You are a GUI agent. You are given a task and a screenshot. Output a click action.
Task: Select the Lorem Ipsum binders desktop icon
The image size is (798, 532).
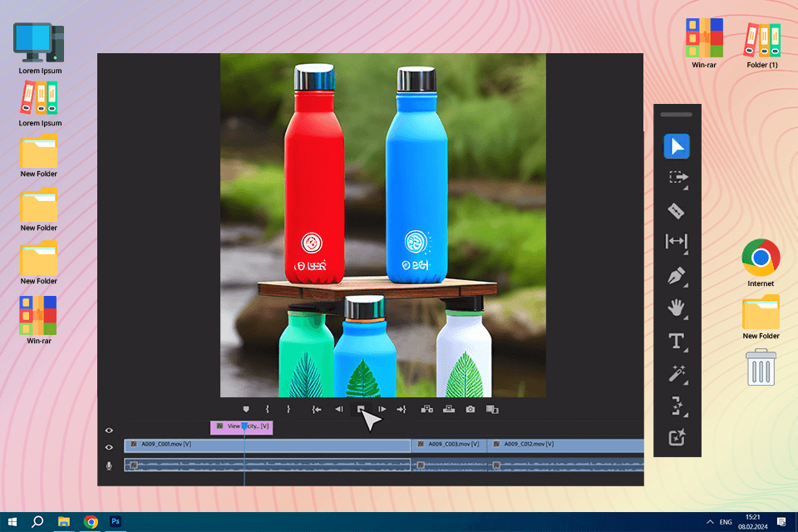pos(40,105)
